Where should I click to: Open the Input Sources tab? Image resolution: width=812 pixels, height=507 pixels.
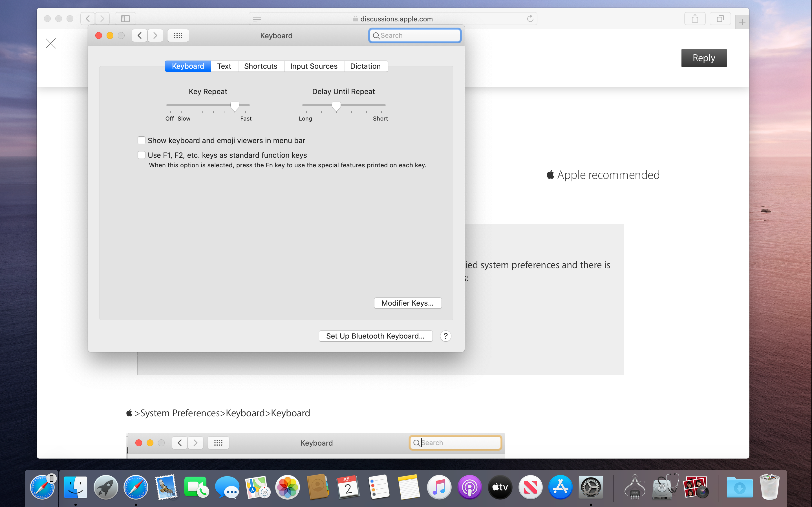pos(314,66)
